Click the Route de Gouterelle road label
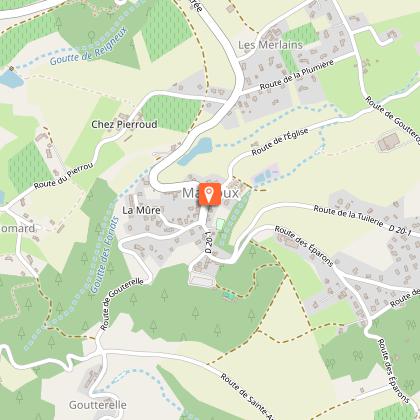This screenshot has height=420, width=420. (122, 304)
